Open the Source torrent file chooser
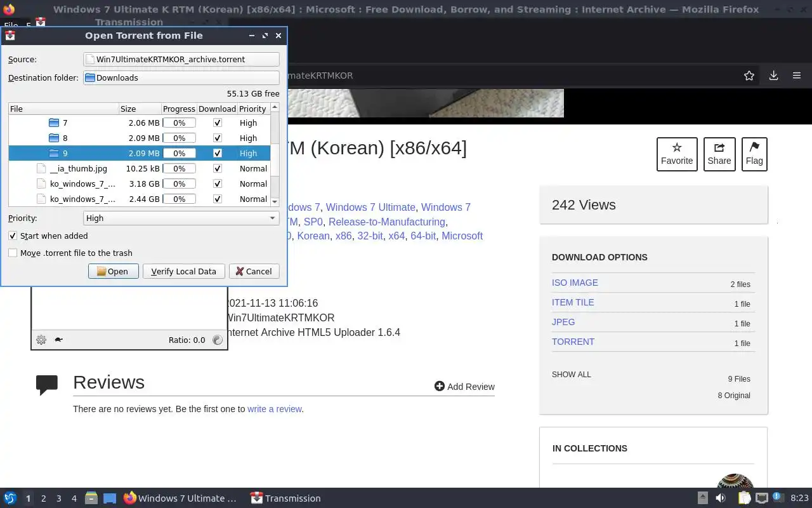 (181, 59)
